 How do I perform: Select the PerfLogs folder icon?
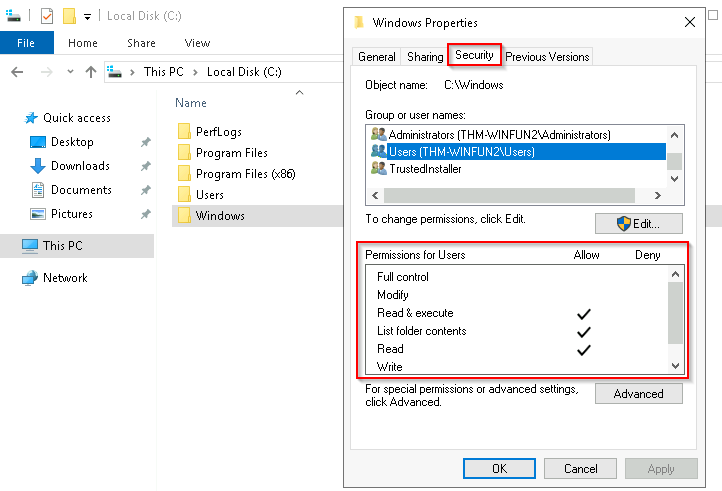184,131
